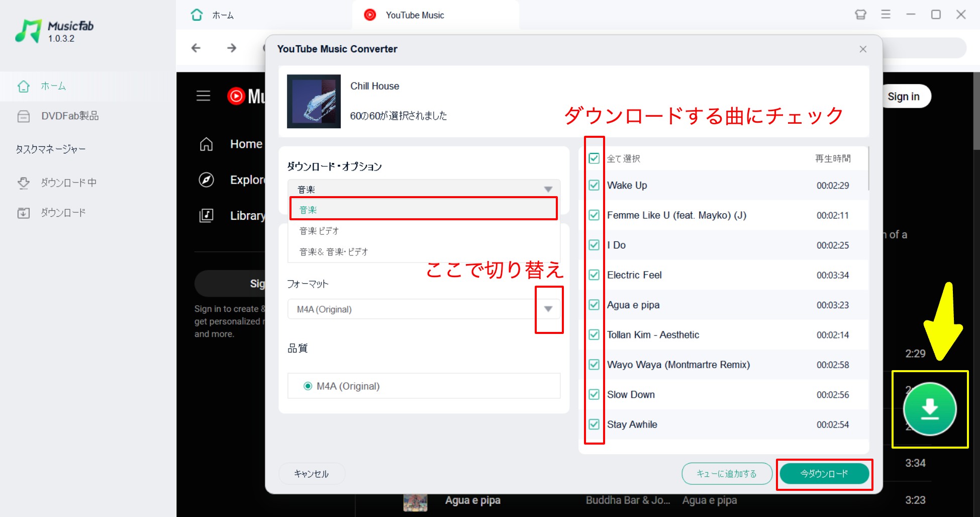This screenshot has width=980, height=517.
Task: Switch to the ホーム tab at top
Action: [223, 15]
